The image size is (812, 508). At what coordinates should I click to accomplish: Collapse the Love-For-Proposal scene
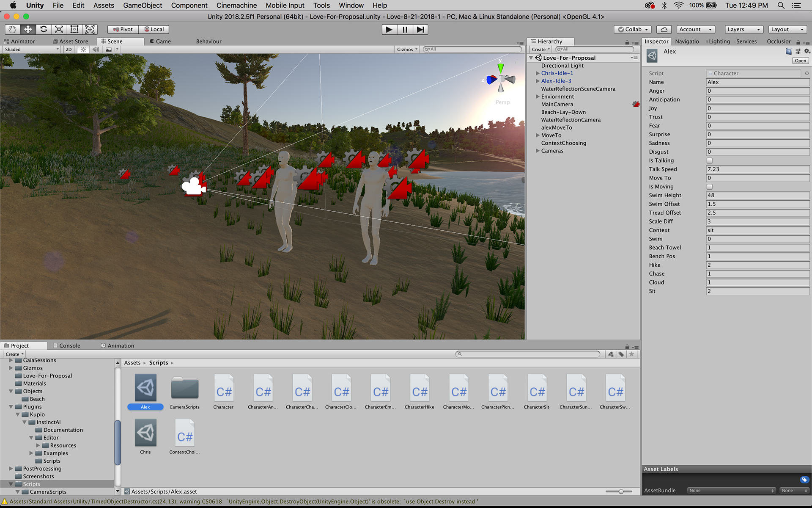tap(531, 58)
